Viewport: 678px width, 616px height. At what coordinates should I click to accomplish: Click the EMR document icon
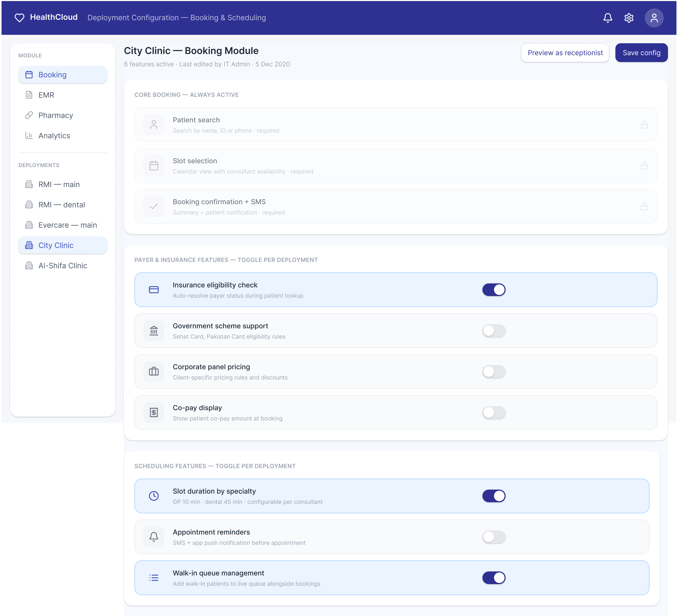click(29, 95)
